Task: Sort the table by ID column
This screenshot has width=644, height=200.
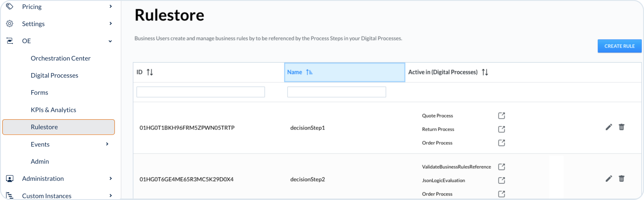Action: pyautogui.click(x=150, y=72)
